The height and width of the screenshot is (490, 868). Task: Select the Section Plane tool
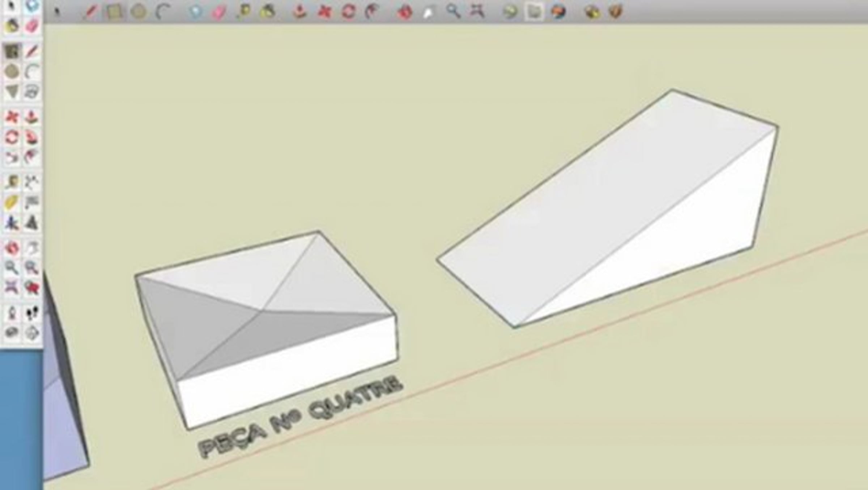pos(32,333)
